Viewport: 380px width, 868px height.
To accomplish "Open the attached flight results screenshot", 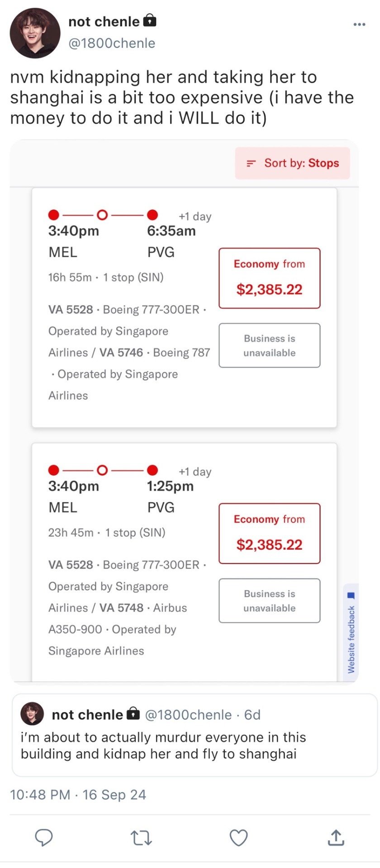I will tap(184, 411).
